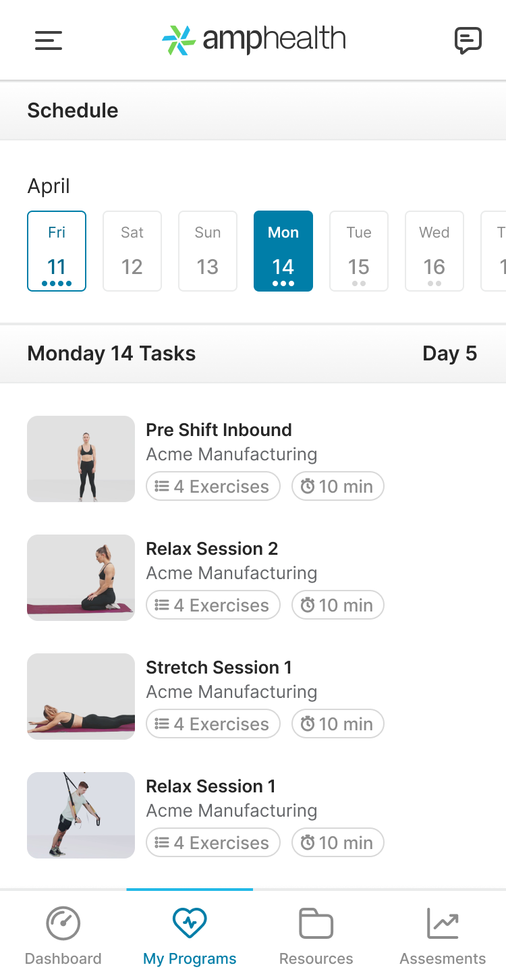Open the hamburger menu
The height and width of the screenshot is (980, 506).
49,40
